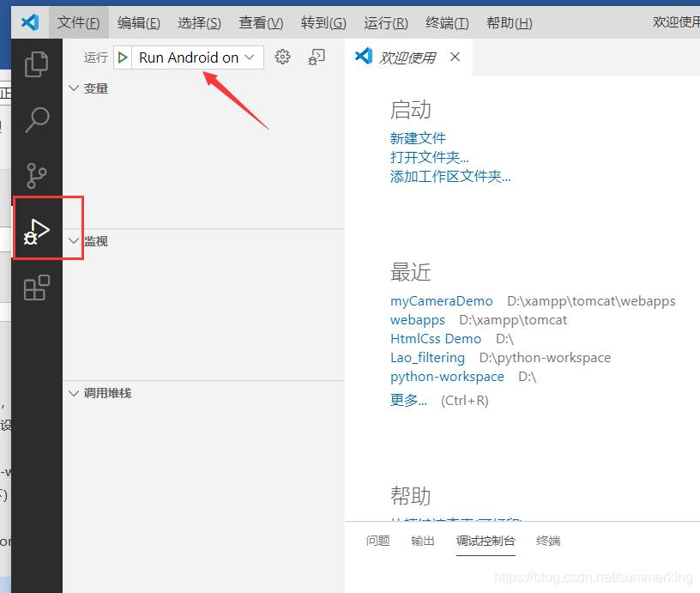Select the 欢迎使用 editor tab
Viewport: 700px width, 593px height.
tap(407, 57)
